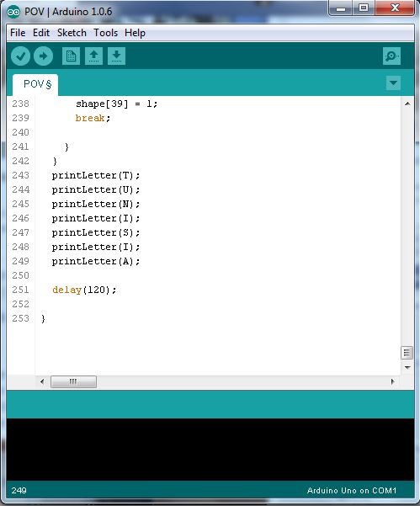Open a sketch using the up-arrow icon

[93, 56]
